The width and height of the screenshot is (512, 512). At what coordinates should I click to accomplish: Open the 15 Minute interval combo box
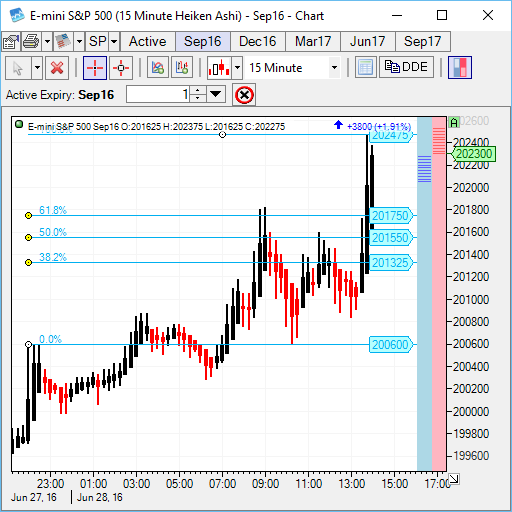293,68
